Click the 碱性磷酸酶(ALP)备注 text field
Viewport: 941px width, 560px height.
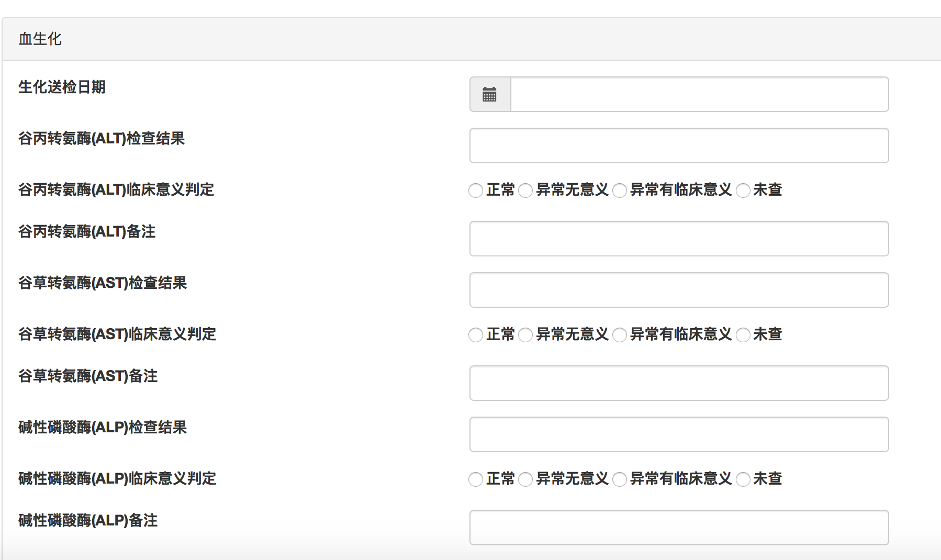pos(679,528)
